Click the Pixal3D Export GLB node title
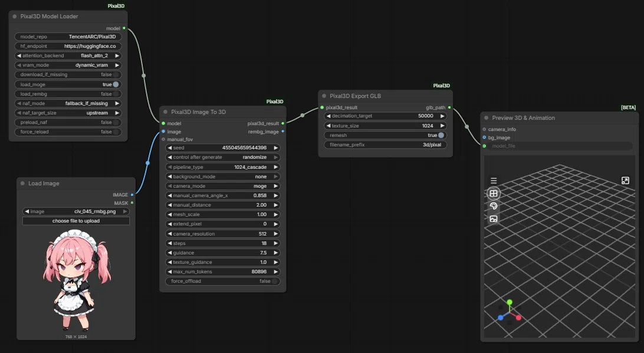Screen dimensions: 644x353 point(355,96)
